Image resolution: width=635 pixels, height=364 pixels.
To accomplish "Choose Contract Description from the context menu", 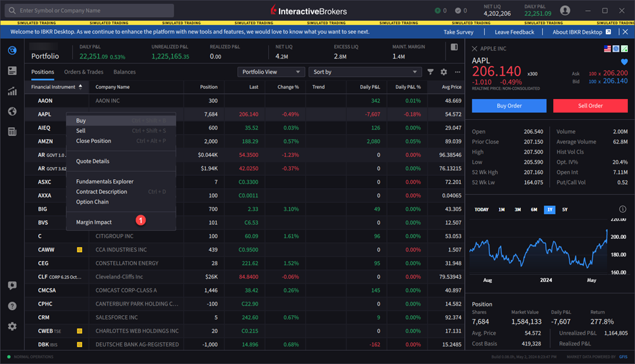I will click(x=121, y=191).
